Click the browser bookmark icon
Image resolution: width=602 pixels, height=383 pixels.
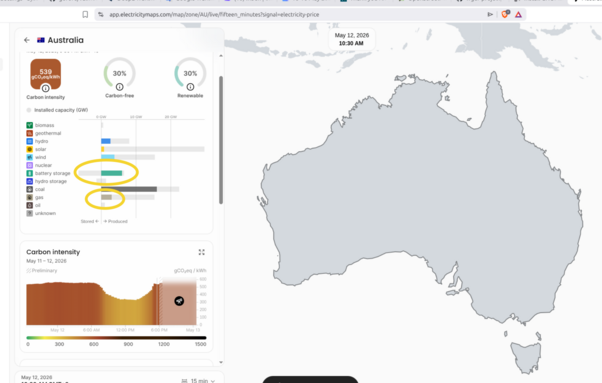coord(85,15)
